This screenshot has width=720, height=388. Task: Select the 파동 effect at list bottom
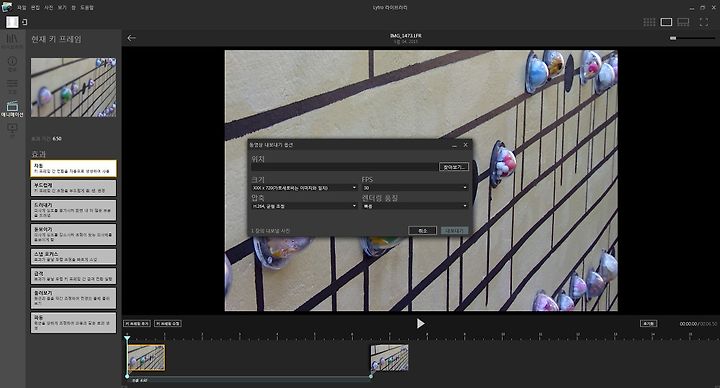pos(73,322)
